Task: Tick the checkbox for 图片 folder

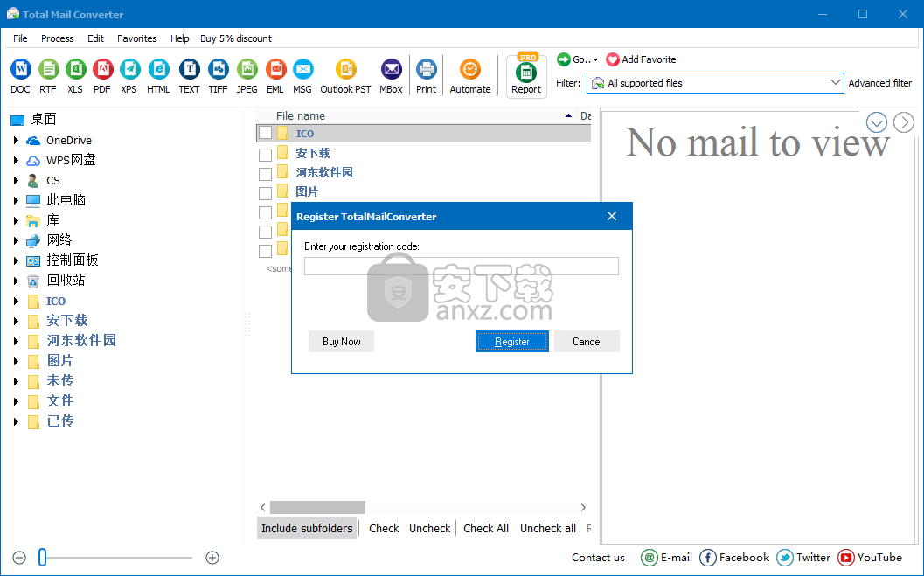Action: click(265, 193)
